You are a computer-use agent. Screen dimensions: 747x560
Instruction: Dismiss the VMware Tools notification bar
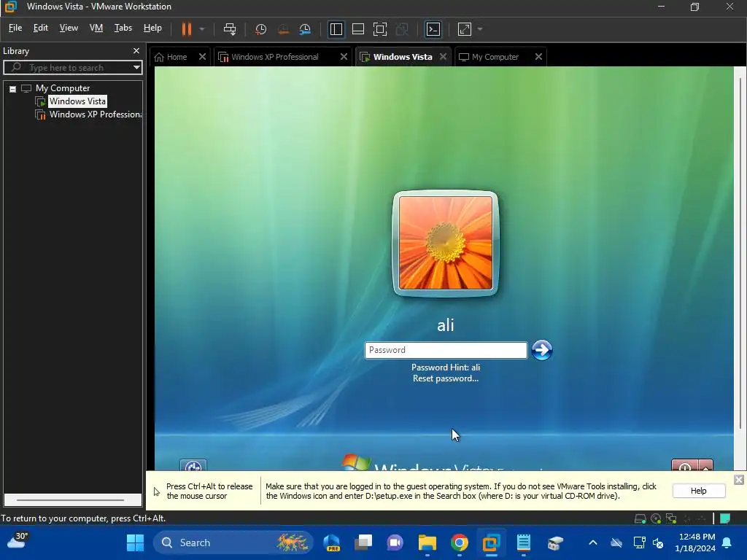[738, 480]
